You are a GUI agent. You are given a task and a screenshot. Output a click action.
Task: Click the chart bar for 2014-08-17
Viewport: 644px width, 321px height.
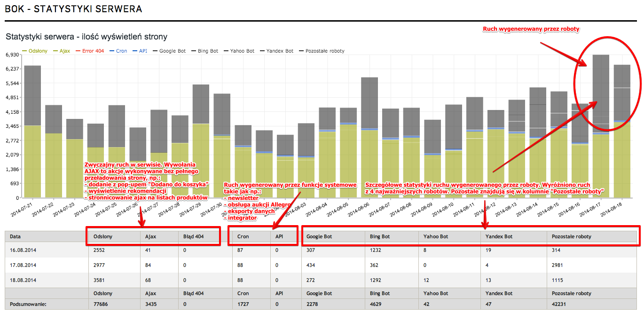[601, 127]
